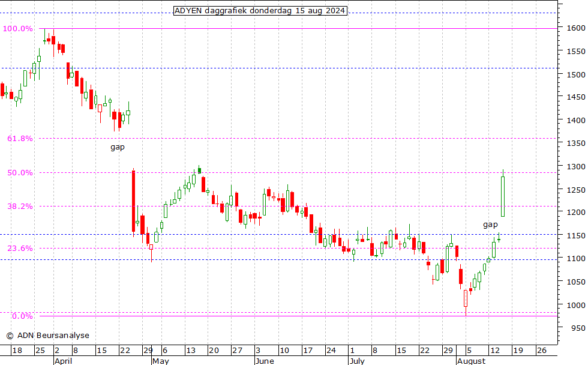This screenshot has height=365, width=588.
Task: Click the 1500 price axis label
Action: click(576, 74)
